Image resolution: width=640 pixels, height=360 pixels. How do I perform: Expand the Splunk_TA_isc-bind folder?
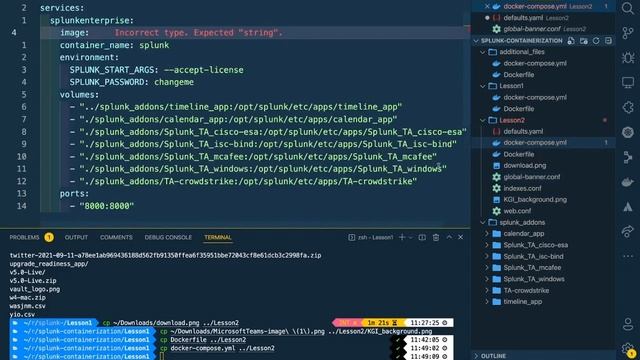pyautogui.click(x=487, y=257)
